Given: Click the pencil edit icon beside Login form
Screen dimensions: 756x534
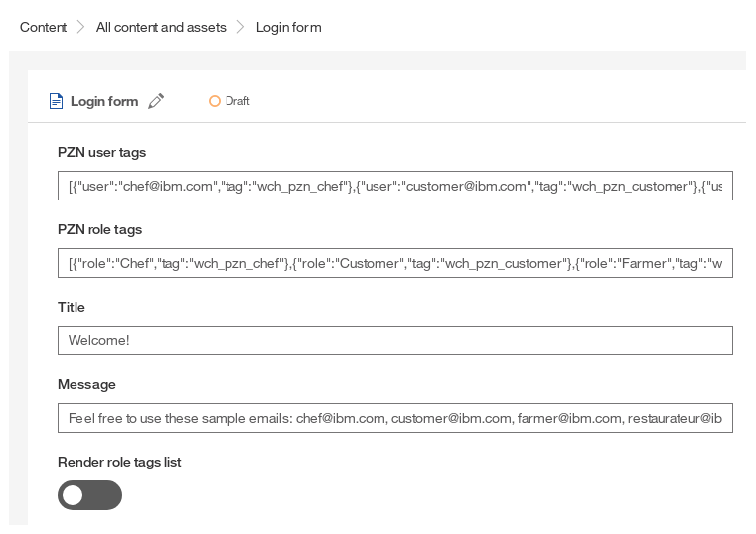Looking at the screenshot, I should pyautogui.click(x=156, y=101).
